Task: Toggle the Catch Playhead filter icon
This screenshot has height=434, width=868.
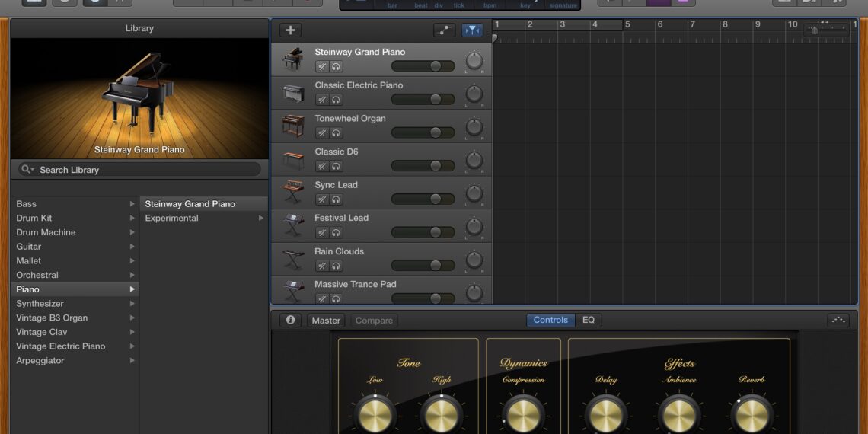Action: pyautogui.click(x=472, y=30)
